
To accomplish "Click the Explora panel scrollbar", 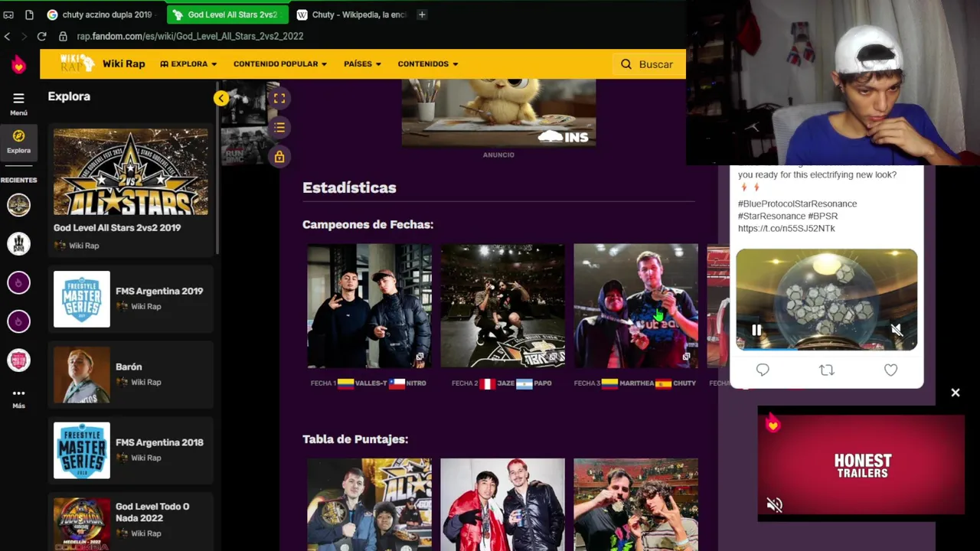I will coord(218,168).
